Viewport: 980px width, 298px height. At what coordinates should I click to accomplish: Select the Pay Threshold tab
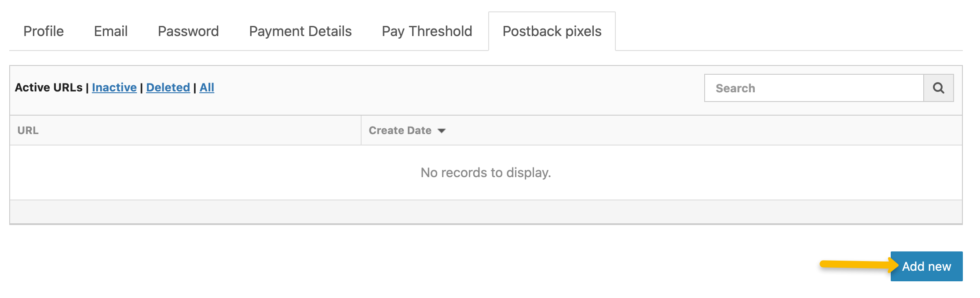tap(427, 31)
